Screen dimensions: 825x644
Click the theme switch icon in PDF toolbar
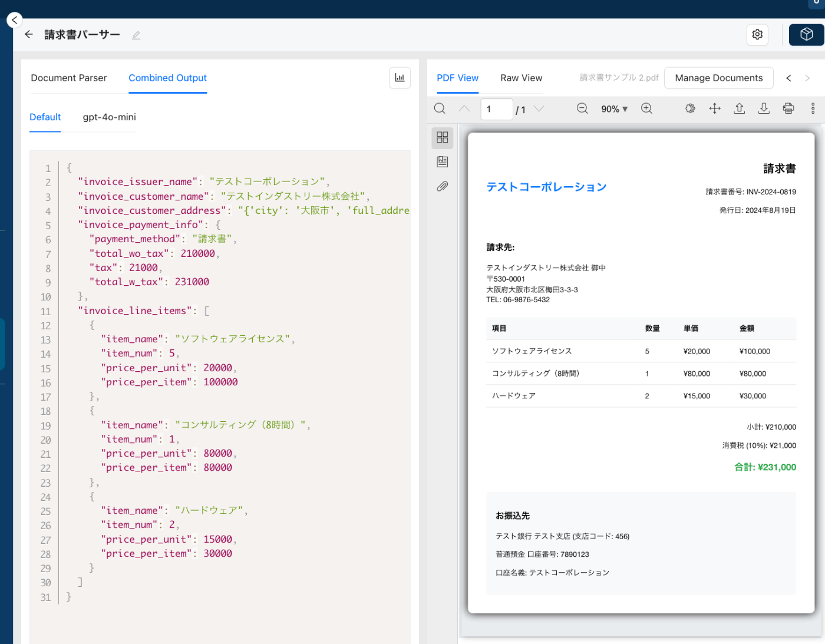[x=690, y=108]
